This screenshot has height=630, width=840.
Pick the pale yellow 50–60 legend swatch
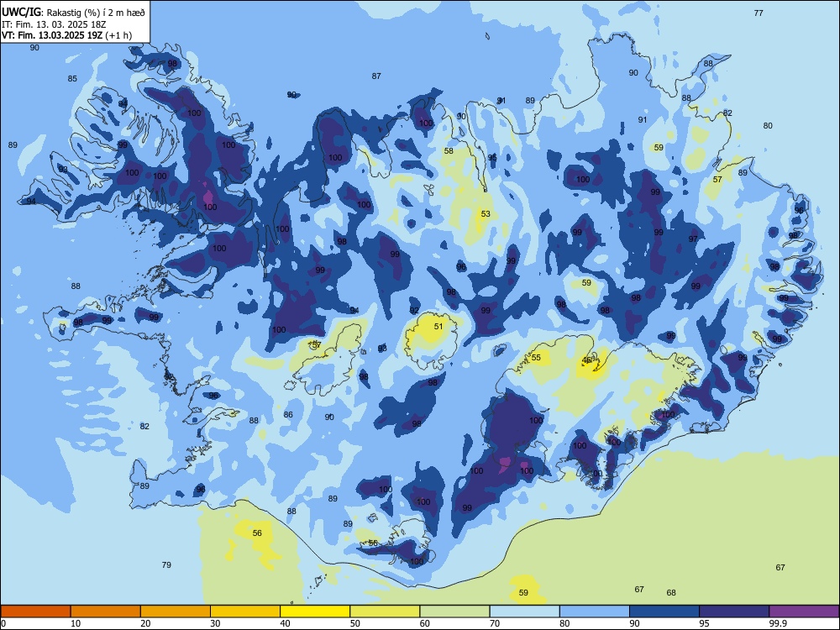385,612
